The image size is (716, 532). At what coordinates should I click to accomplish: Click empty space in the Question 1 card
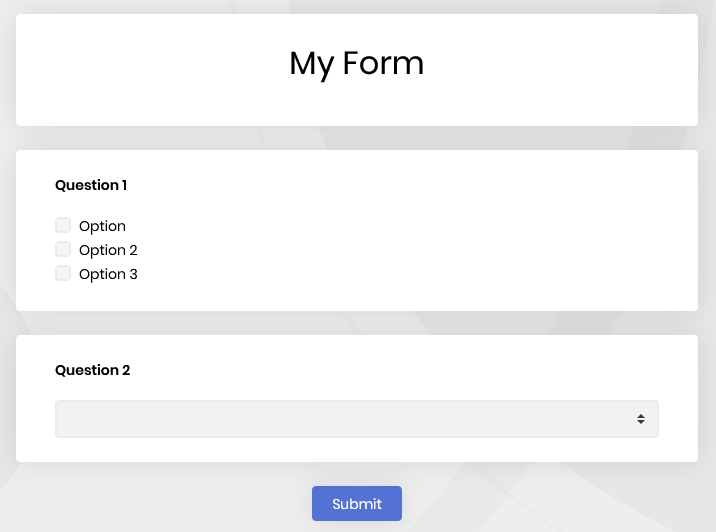(x=450, y=240)
